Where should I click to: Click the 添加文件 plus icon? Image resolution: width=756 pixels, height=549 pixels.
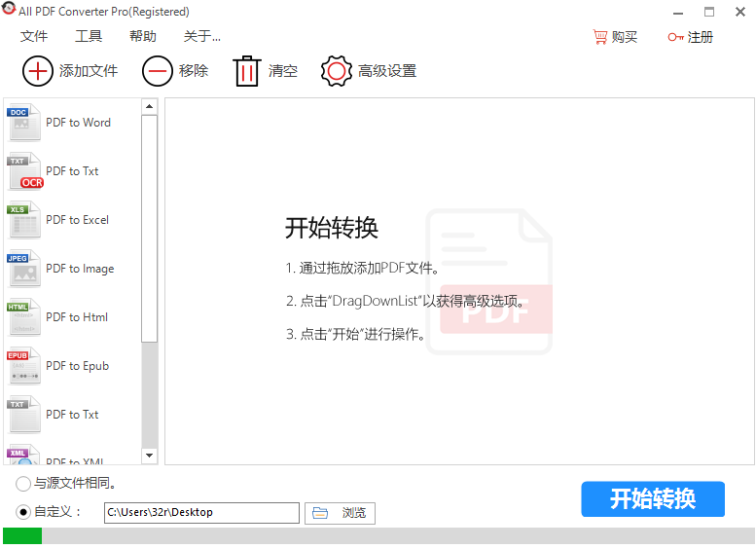tap(38, 71)
